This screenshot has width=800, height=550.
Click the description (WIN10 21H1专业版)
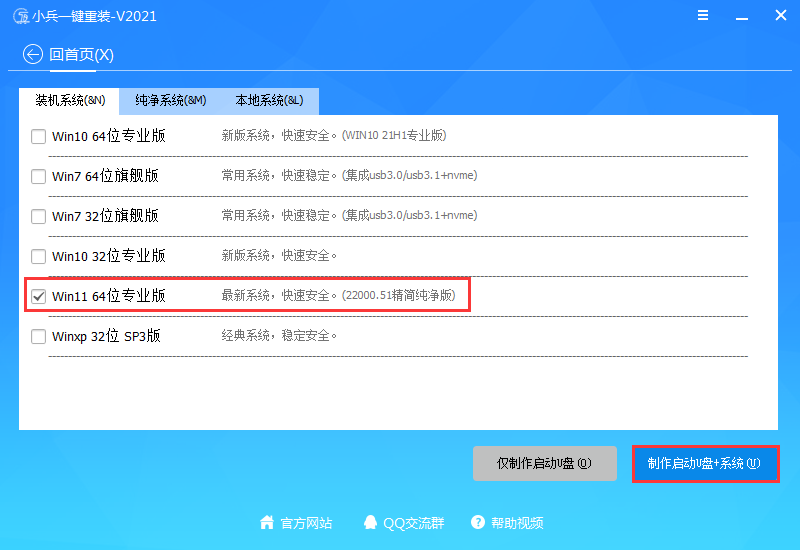(x=394, y=135)
